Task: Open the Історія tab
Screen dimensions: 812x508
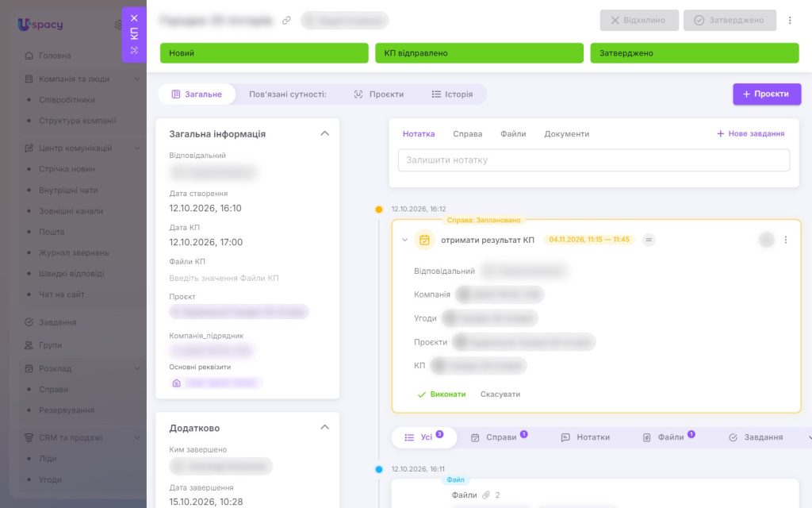Action: (452, 94)
